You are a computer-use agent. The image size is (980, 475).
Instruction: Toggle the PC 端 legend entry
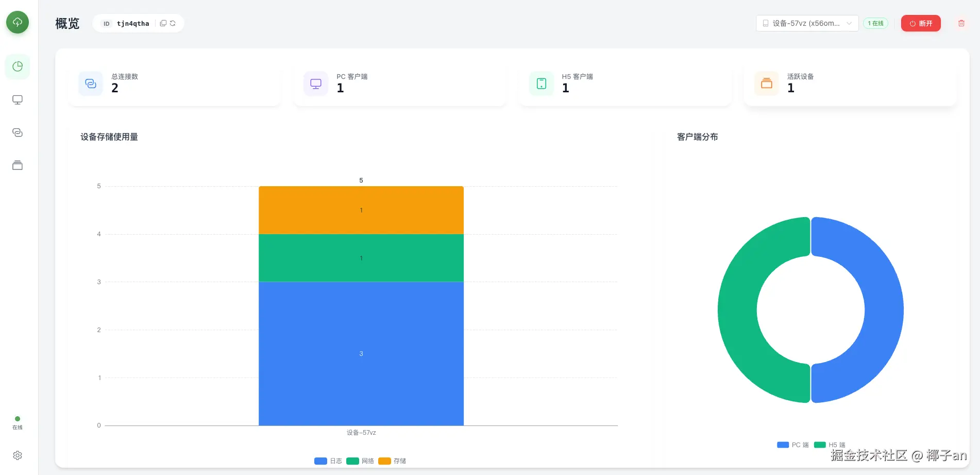pos(793,445)
